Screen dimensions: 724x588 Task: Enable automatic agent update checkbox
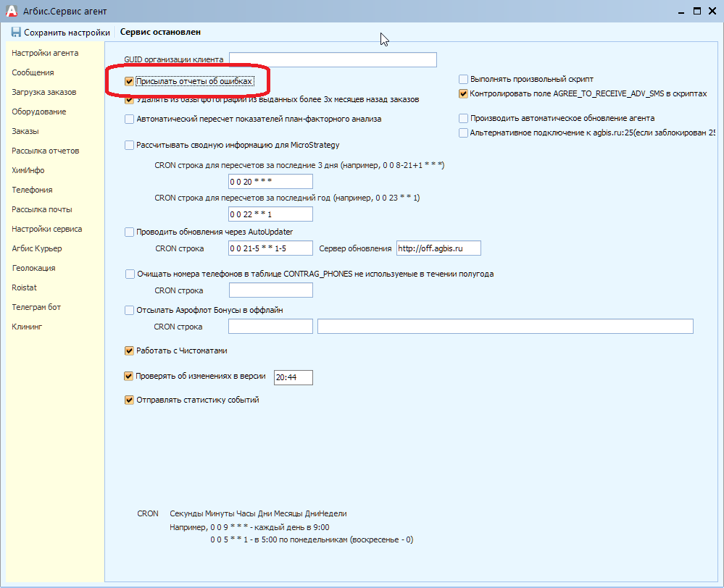pyautogui.click(x=463, y=119)
